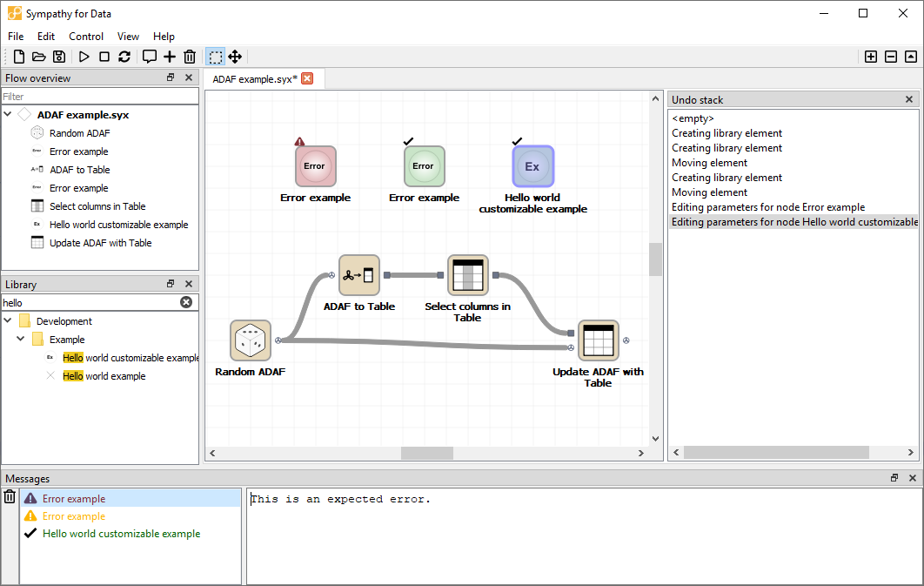This screenshot has height=586, width=924.
Task: Float the Flow overview panel
Action: (x=171, y=78)
